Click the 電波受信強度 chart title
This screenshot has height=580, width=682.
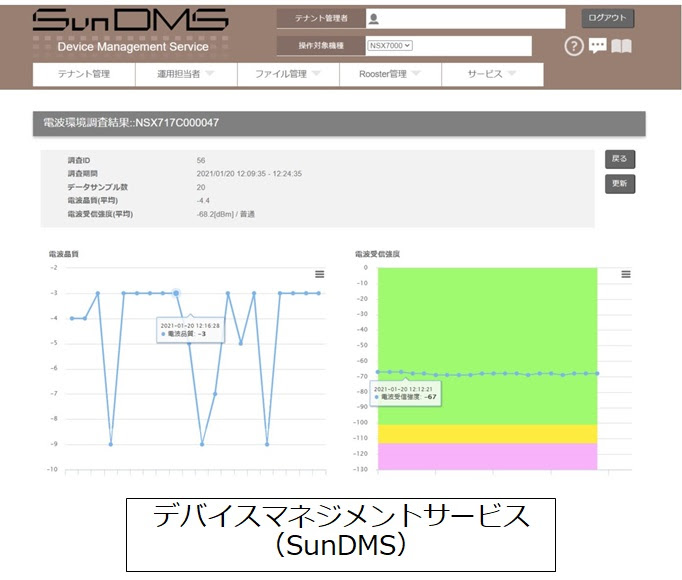point(378,254)
